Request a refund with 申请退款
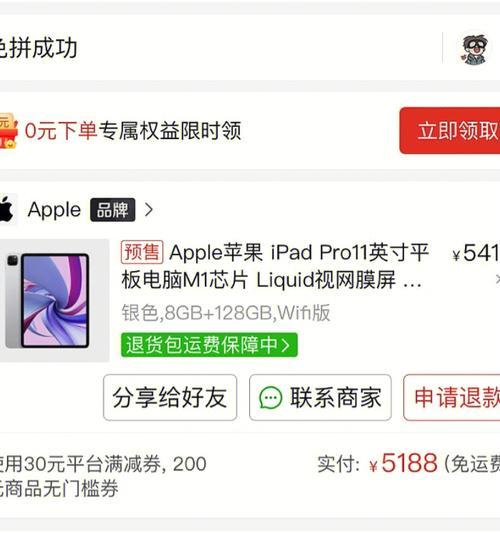This screenshot has height=533, width=500. pyautogui.click(x=452, y=397)
